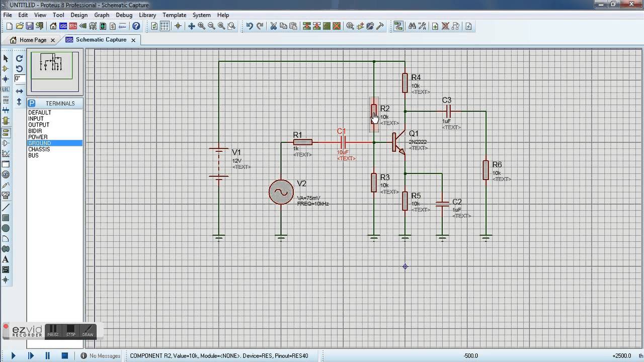The width and height of the screenshot is (644, 362).
Task: Select the 2D Line graphics tool
Action: pyautogui.click(x=6, y=207)
